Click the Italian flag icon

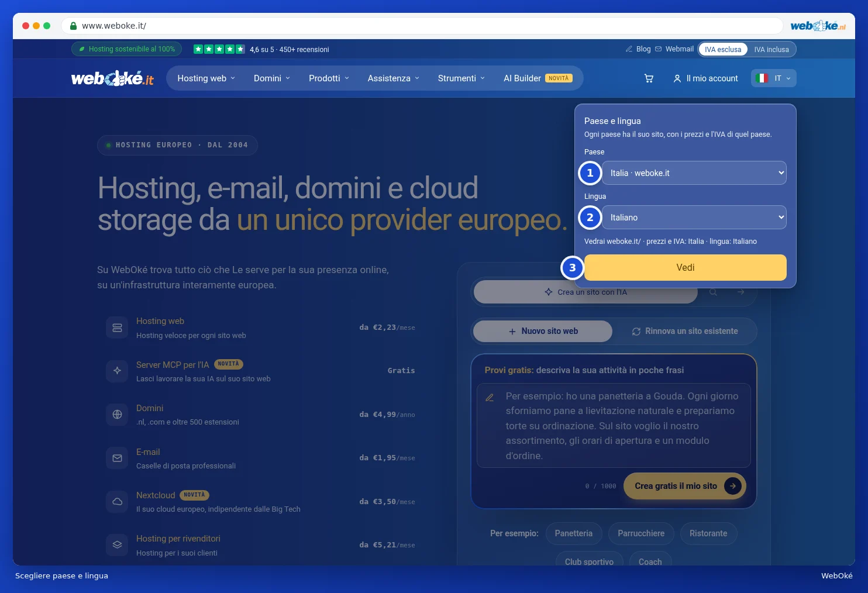762,78
